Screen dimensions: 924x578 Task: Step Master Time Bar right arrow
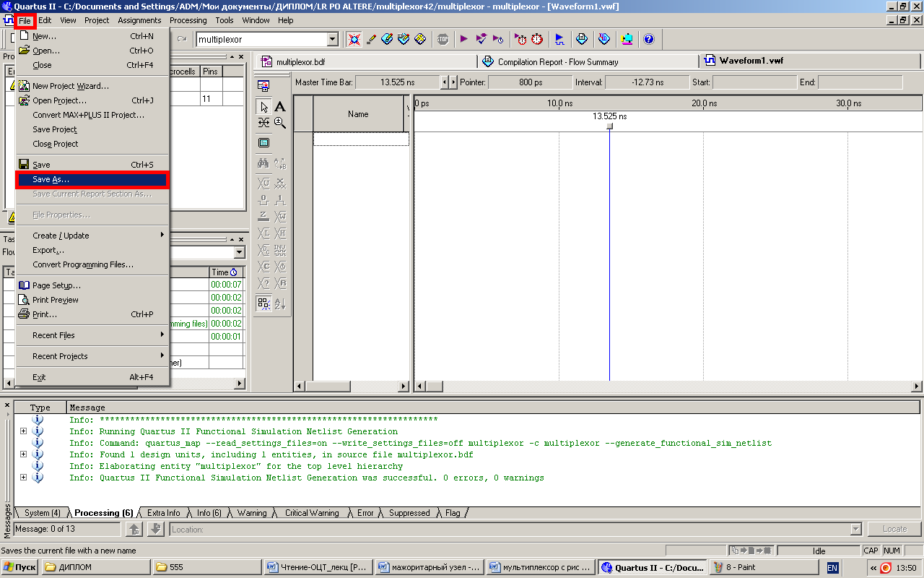pyautogui.click(x=453, y=82)
